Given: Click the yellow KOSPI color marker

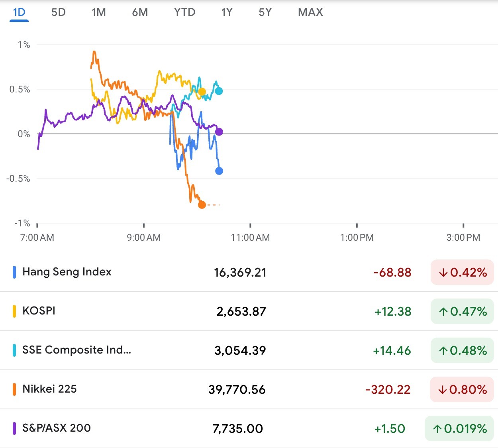Looking at the screenshot, I should coord(14,311).
